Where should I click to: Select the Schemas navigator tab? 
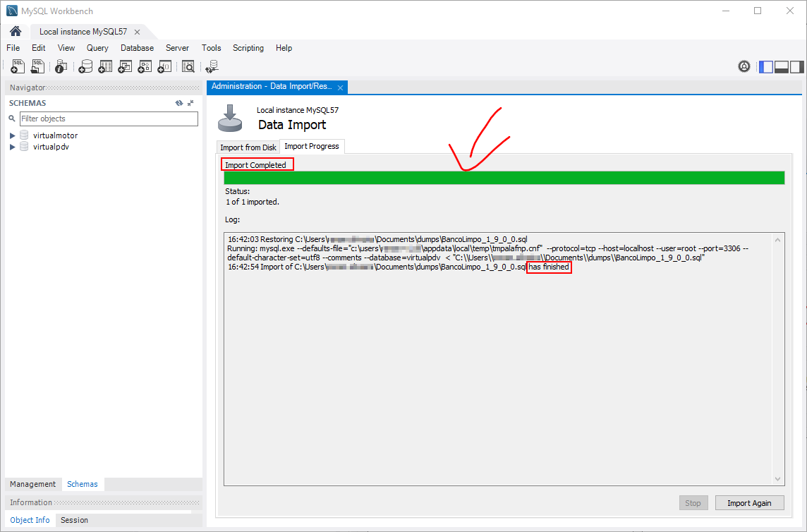click(83, 484)
